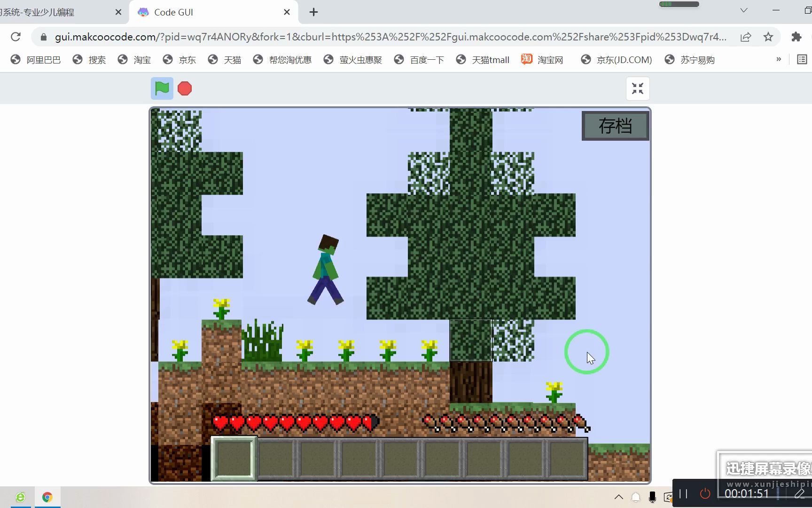Open the recorder pencil annotation tool

pyautogui.click(x=799, y=493)
